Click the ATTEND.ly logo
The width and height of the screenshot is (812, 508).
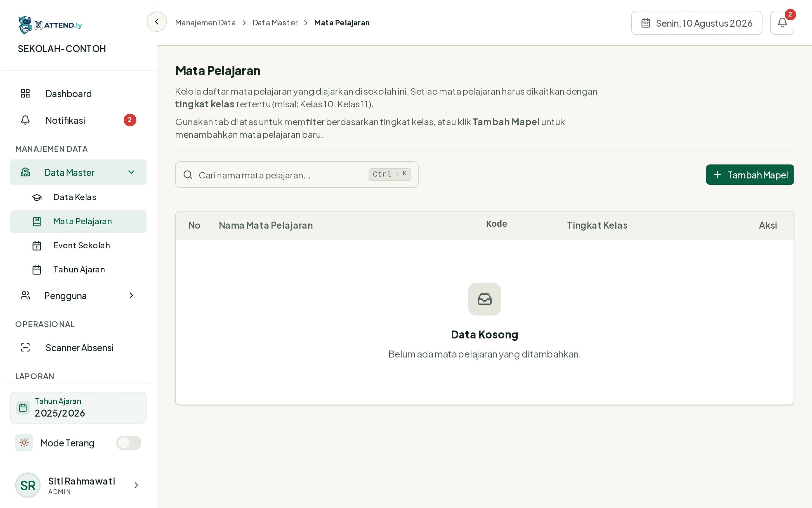[50, 25]
